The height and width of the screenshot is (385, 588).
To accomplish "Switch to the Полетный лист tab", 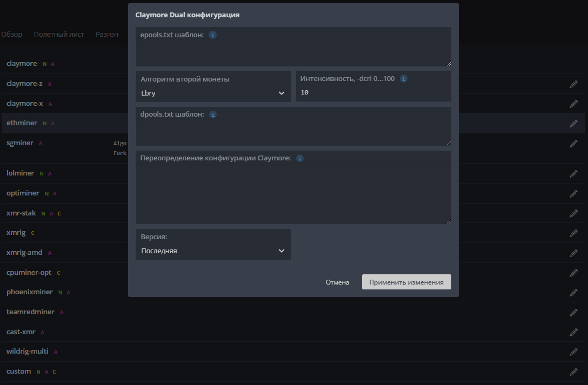I will 59,34.
